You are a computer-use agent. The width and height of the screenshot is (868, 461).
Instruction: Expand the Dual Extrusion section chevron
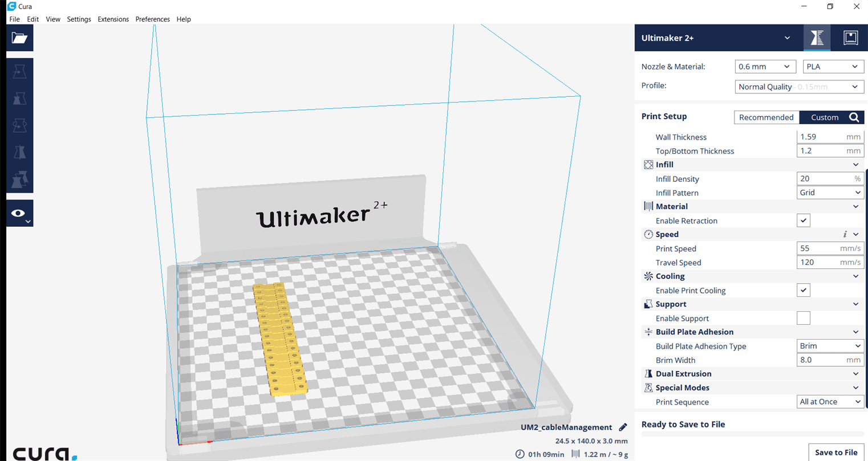(855, 374)
